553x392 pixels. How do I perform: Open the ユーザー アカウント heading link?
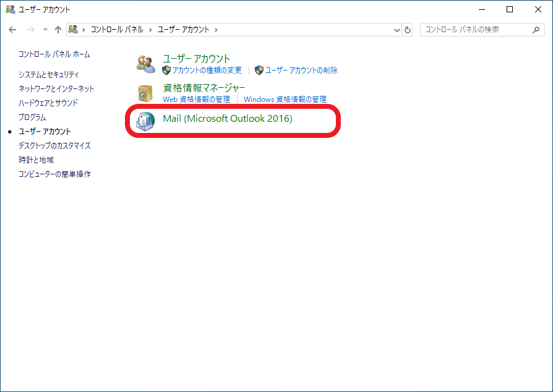pyautogui.click(x=197, y=59)
